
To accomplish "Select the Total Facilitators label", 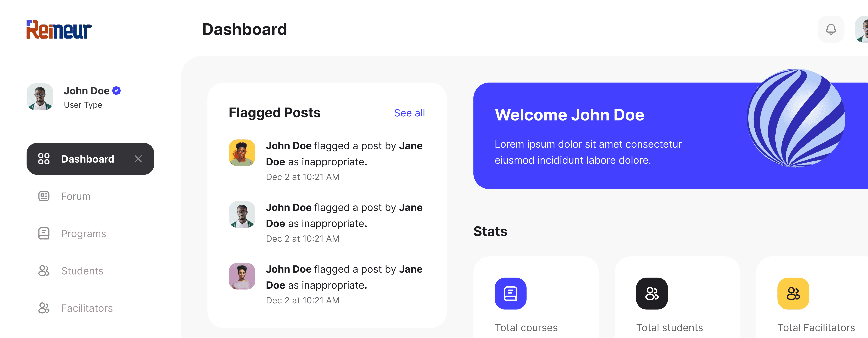I will pos(816,327).
